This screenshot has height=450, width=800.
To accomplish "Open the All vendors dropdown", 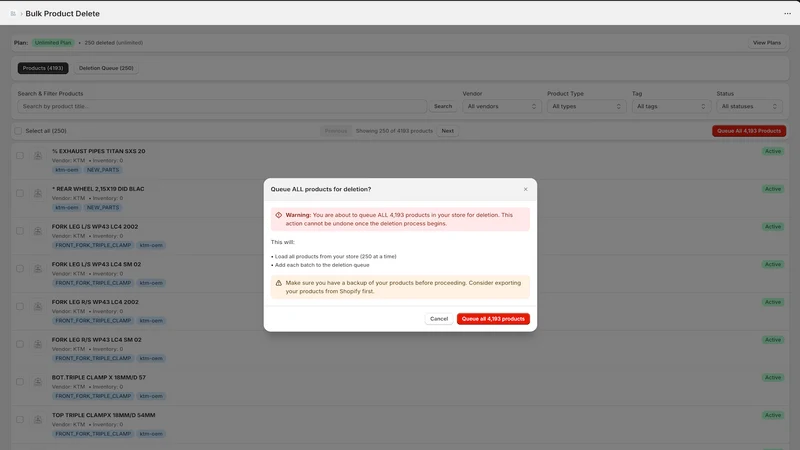I will [502, 106].
